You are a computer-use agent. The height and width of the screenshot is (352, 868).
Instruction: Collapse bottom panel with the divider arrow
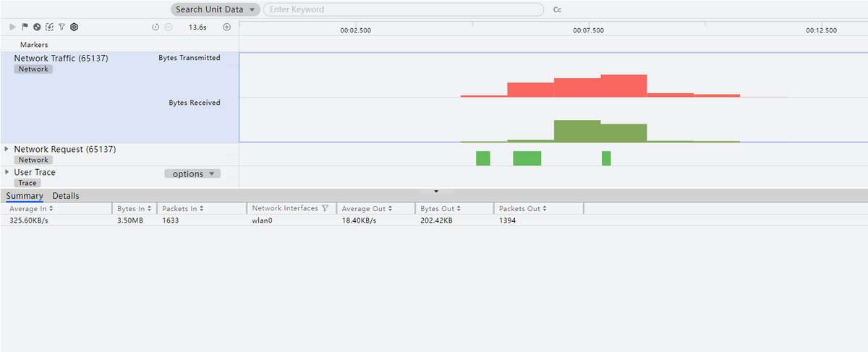435,192
